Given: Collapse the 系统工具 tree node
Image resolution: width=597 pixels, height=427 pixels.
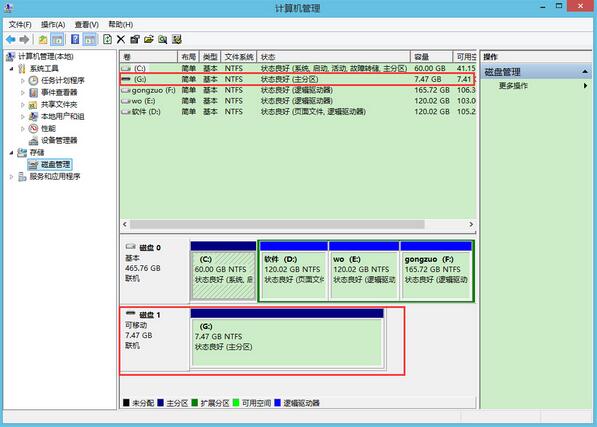Looking at the screenshot, I should pos(11,69).
